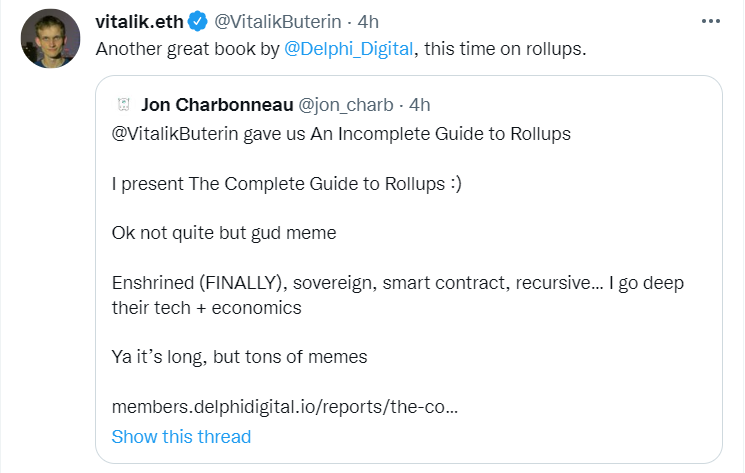Click the @VitalikButerin mention in quoted tweet
The height and width of the screenshot is (473, 745).
[175, 134]
